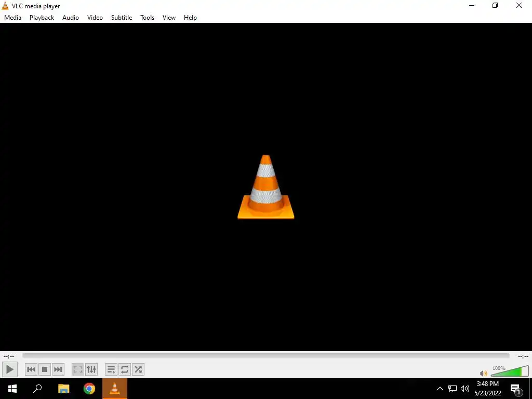Open extended settings equalizer icon
Image resolution: width=532 pixels, height=399 pixels.
tap(91, 369)
